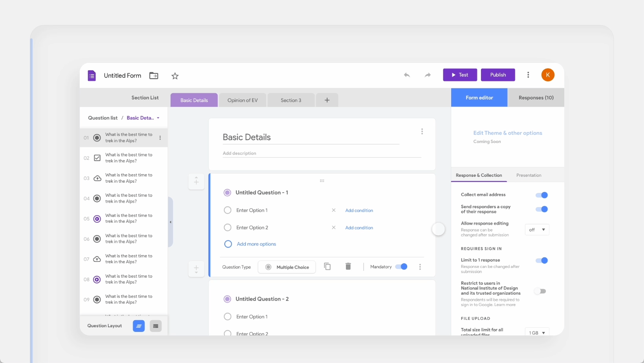Open the Allow response editing off dropdown
This screenshot has height=363, width=644.
[x=537, y=230]
